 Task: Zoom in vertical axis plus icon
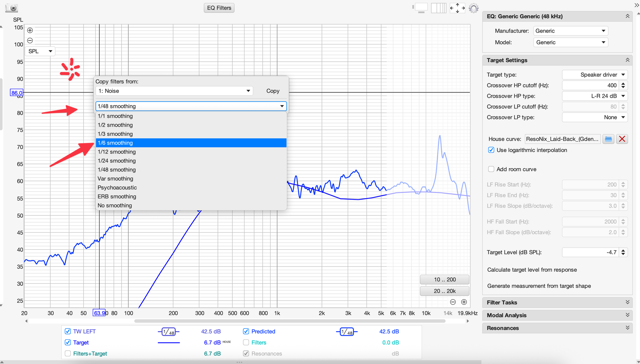[30, 30]
